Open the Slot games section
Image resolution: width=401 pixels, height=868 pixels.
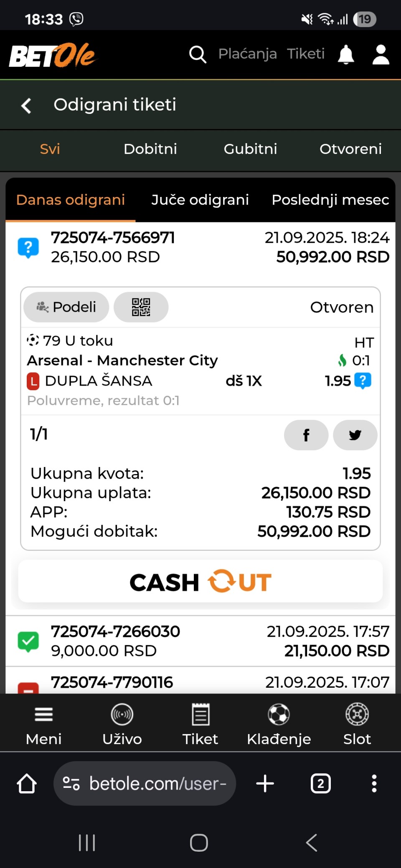click(357, 724)
